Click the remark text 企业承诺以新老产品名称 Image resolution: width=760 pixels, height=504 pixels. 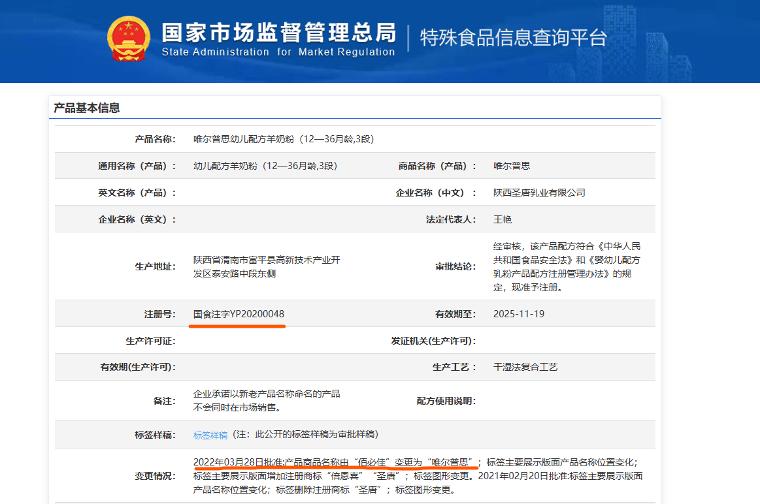click(x=267, y=400)
